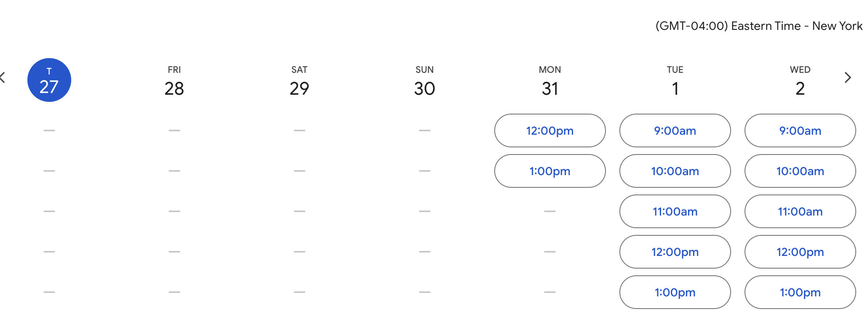
Task: Open the Eastern Time zone selector
Action: tap(759, 26)
